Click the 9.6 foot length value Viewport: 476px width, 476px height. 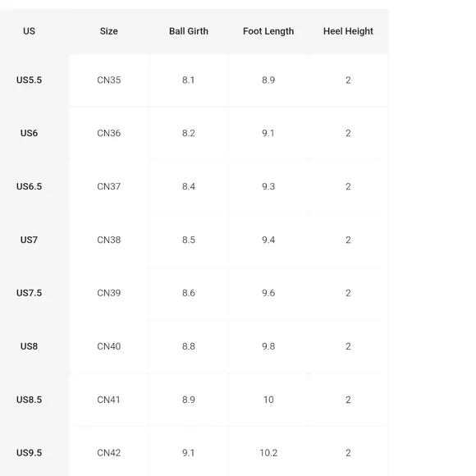[268, 293]
